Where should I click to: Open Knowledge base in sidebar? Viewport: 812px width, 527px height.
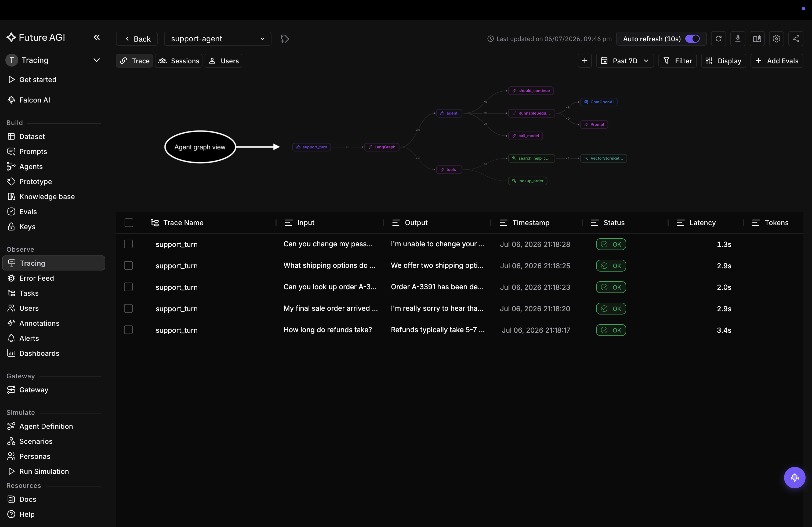[47, 197]
